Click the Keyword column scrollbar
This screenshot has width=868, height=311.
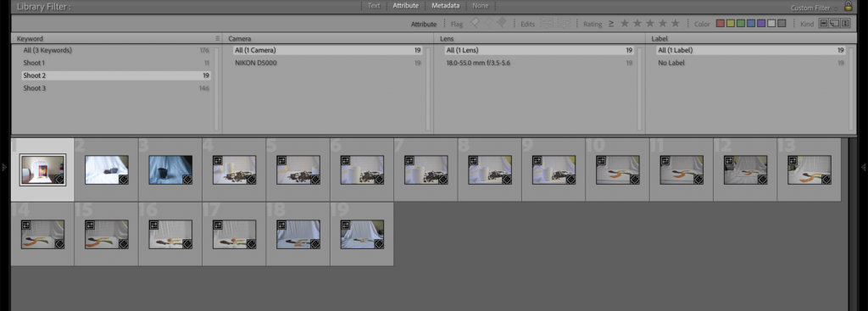click(216, 88)
